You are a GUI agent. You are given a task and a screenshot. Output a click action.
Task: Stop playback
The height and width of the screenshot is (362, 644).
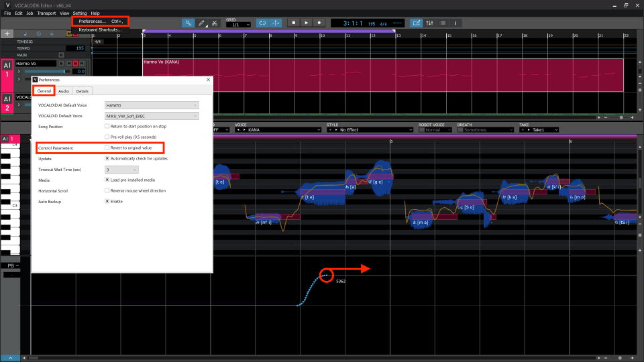(293, 23)
